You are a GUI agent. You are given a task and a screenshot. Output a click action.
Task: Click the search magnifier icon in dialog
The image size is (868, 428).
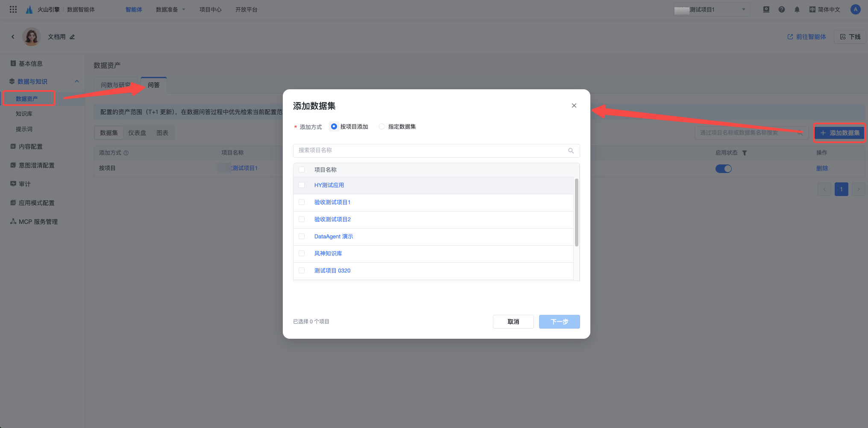tap(571, 151)
